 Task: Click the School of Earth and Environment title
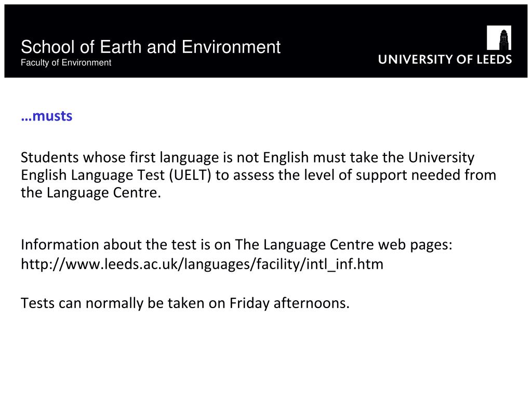tap(151, 47)
